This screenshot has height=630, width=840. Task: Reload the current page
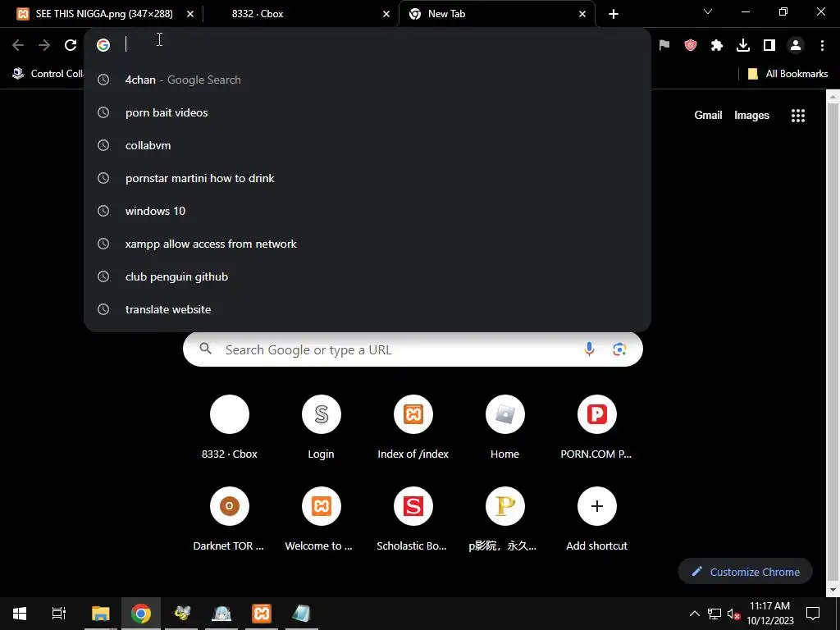(x=71, y=46)
